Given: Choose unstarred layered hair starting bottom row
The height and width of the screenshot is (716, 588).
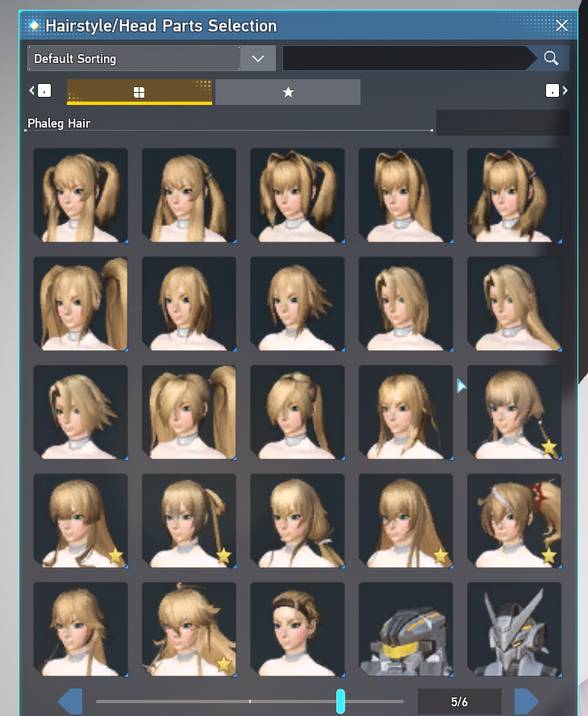Looking at the screenshot, I should pyautogui.click(x=81, y=630).
